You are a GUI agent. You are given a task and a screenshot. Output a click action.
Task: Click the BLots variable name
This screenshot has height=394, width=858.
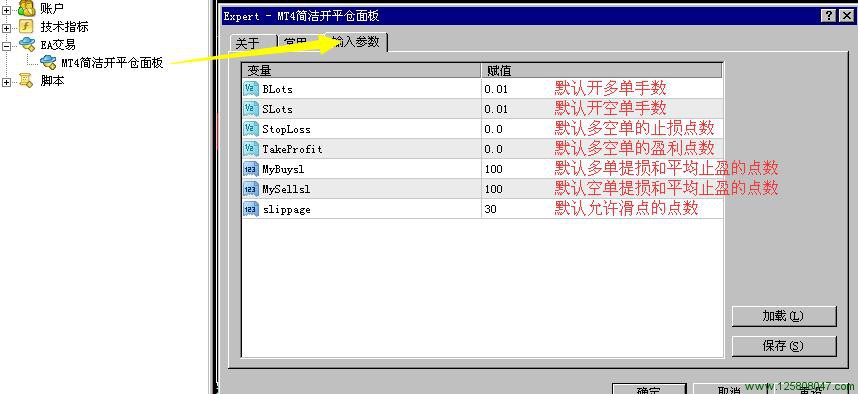click(277, 89)
